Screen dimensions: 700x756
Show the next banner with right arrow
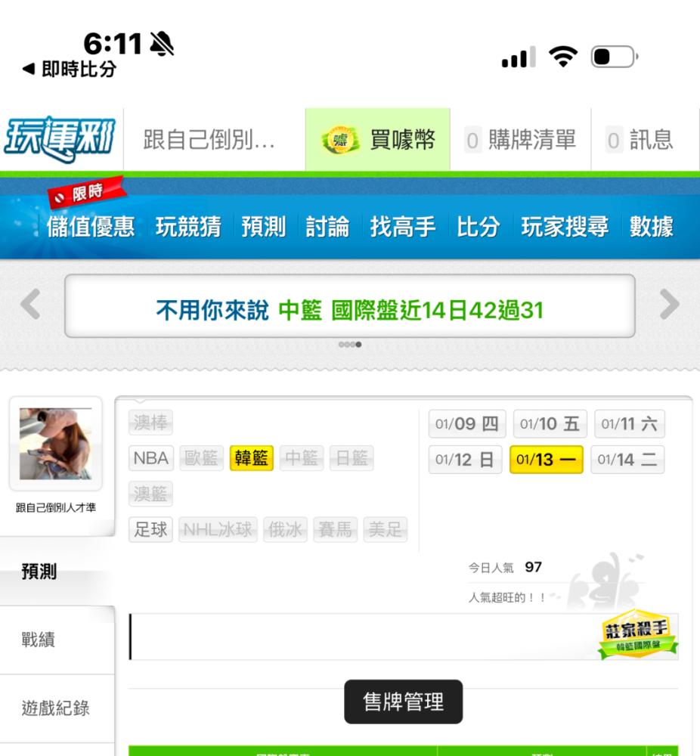[x=669, y=304]
